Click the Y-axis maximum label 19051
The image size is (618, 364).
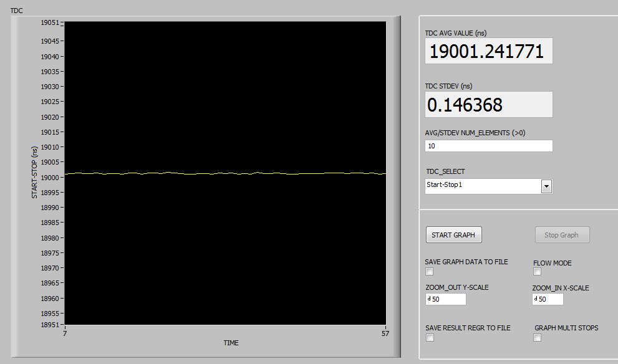tap(50, 22)
